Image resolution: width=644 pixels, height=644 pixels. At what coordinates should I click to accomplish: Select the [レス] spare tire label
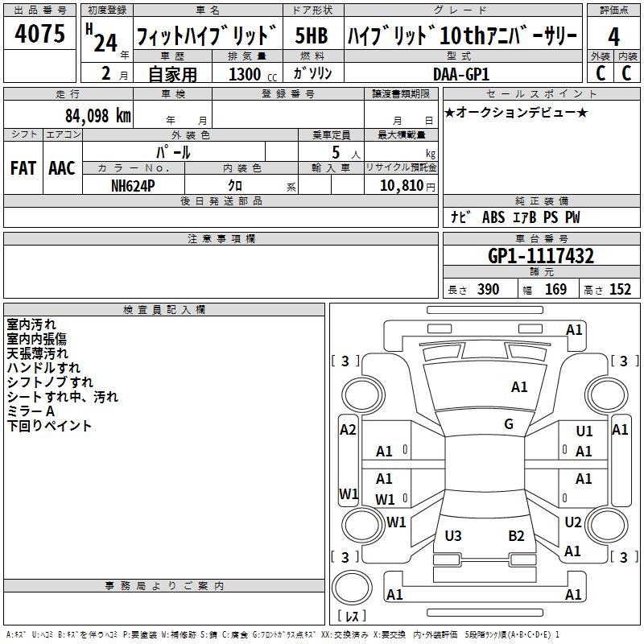pos(352,615)
